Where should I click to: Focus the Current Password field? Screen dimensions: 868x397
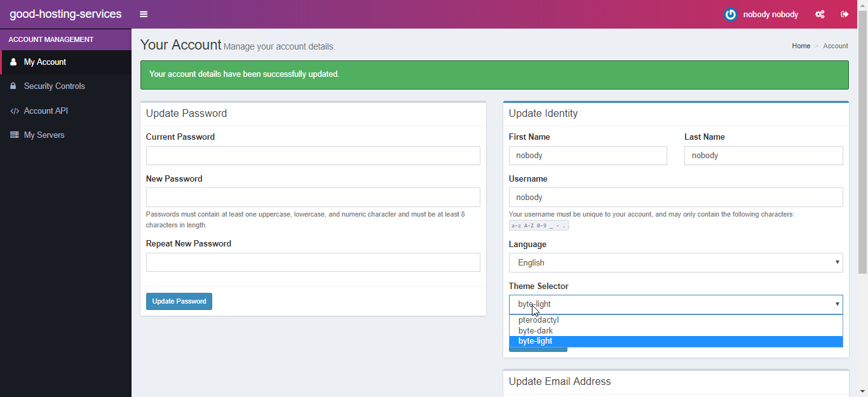(313, 156)
